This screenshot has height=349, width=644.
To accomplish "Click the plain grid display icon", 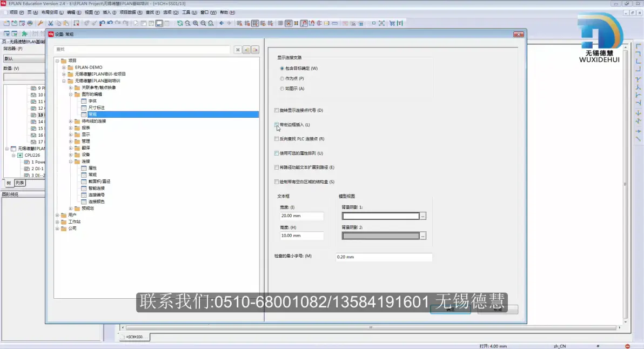I will pyautogui.click(x=280, y=23).
